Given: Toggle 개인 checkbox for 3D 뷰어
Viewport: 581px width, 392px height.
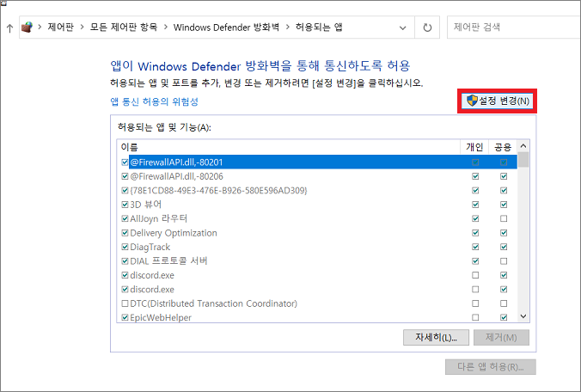Looking at the screenshot, I should (475, 205).
